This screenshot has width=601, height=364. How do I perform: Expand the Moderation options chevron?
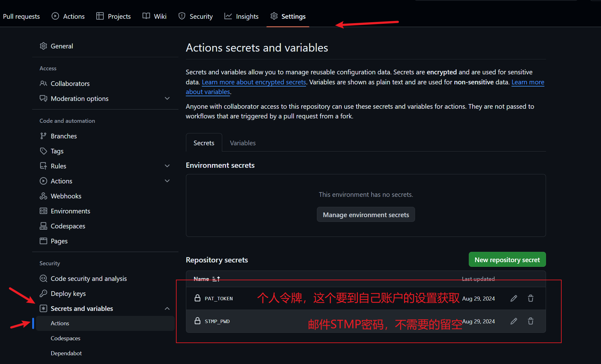167,98
